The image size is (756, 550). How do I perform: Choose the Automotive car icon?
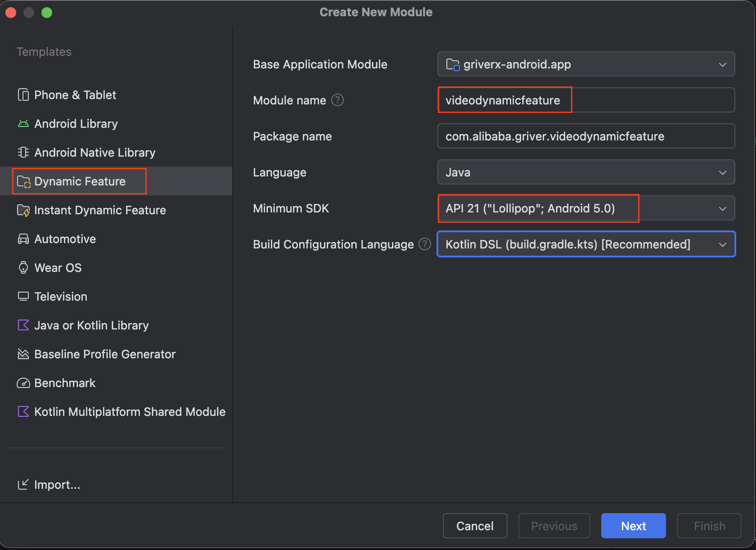[23, 239]
